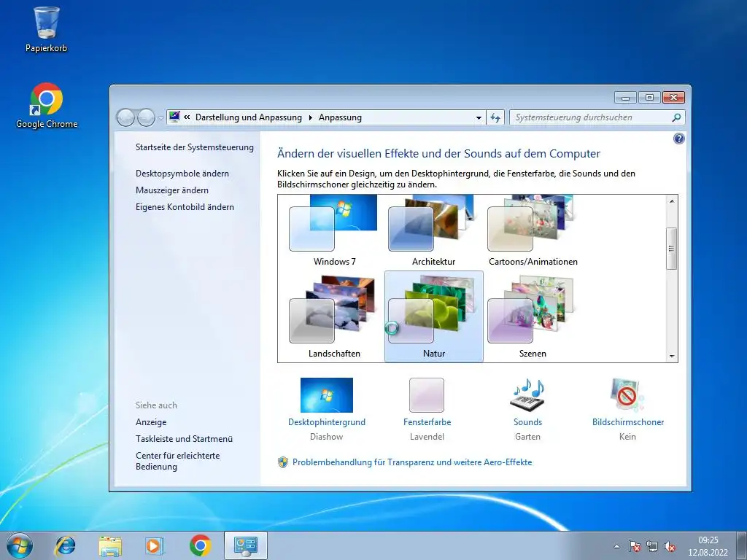This screenshot has height=560, width=747.
Task: Click the shield icon beside Problembehandlung
Action: pos(283,462)
